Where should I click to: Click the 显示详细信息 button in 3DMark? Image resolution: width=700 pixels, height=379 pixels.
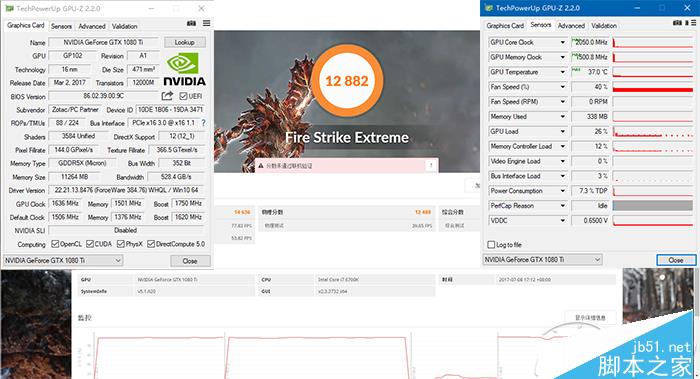[x=590, y=317]
